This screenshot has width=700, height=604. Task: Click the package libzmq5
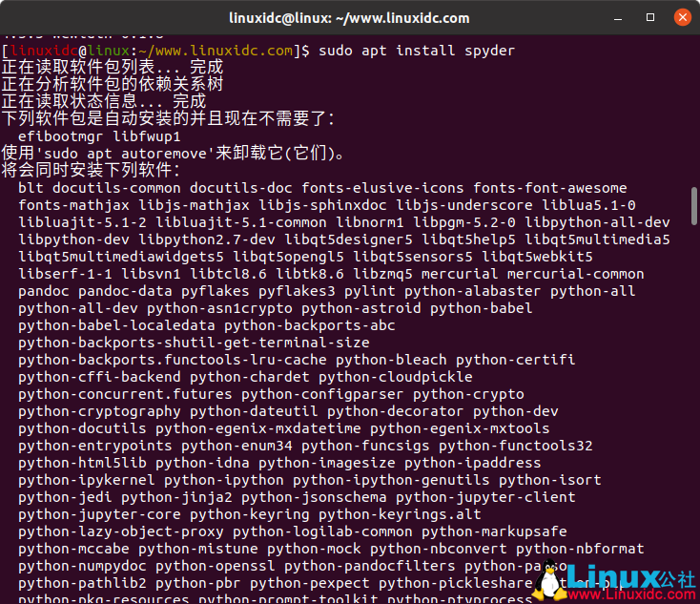point(383,274)
